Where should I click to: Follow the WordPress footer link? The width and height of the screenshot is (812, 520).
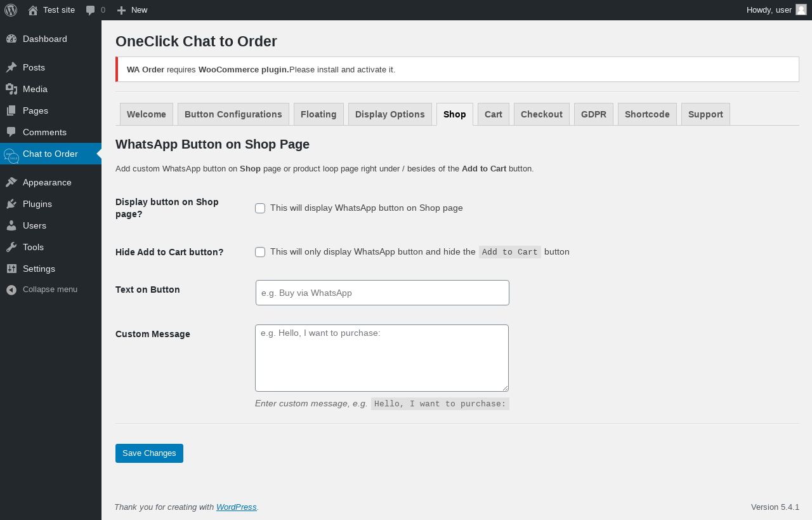click(237, 507)
